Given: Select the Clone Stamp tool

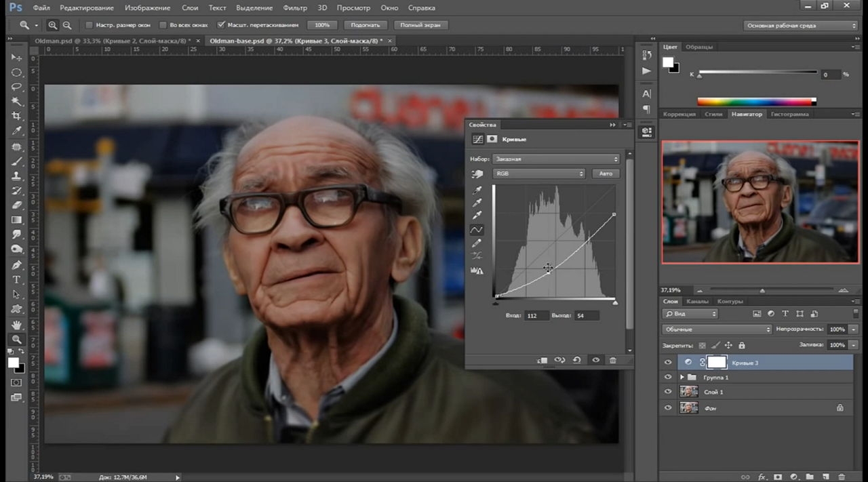Looking at the screenshot, I should pos(17,176).
